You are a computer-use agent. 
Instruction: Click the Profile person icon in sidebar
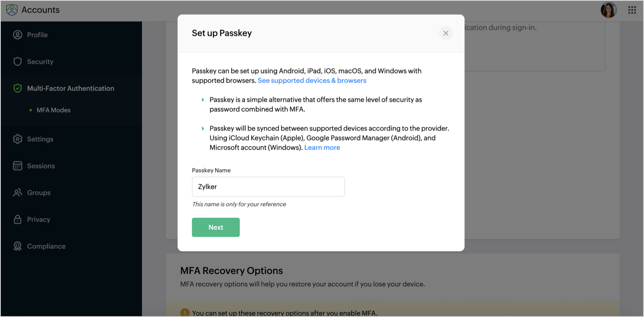tap(18, 35)
